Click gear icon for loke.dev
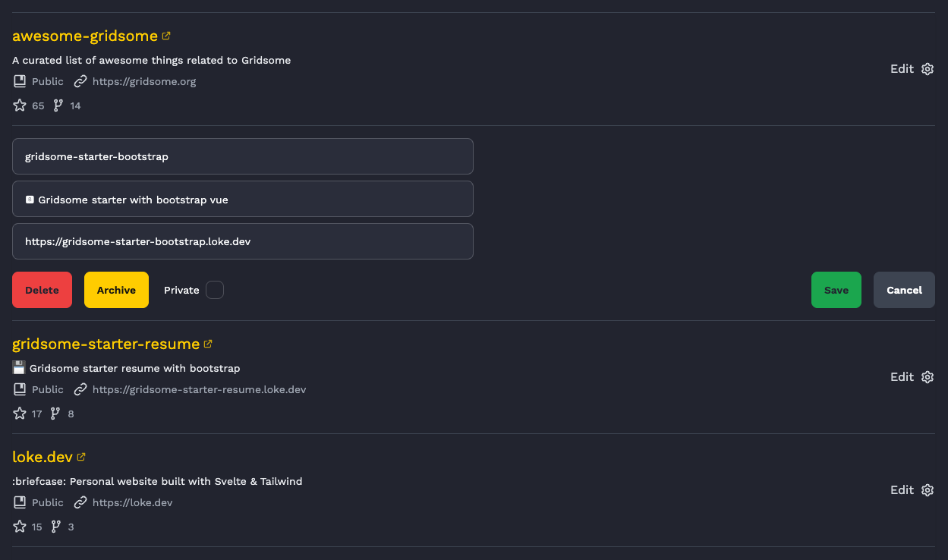Screen dimensions: 948x560 pos(927,490)
